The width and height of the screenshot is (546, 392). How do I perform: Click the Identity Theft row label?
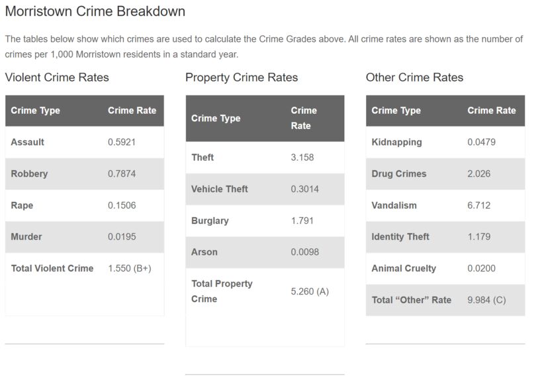point(400,237)
